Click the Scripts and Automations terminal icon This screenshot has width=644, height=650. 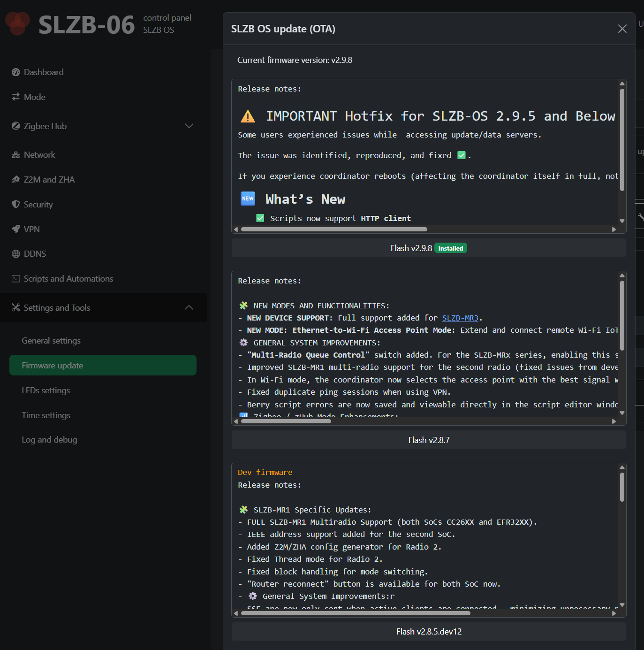coord(16,279)
